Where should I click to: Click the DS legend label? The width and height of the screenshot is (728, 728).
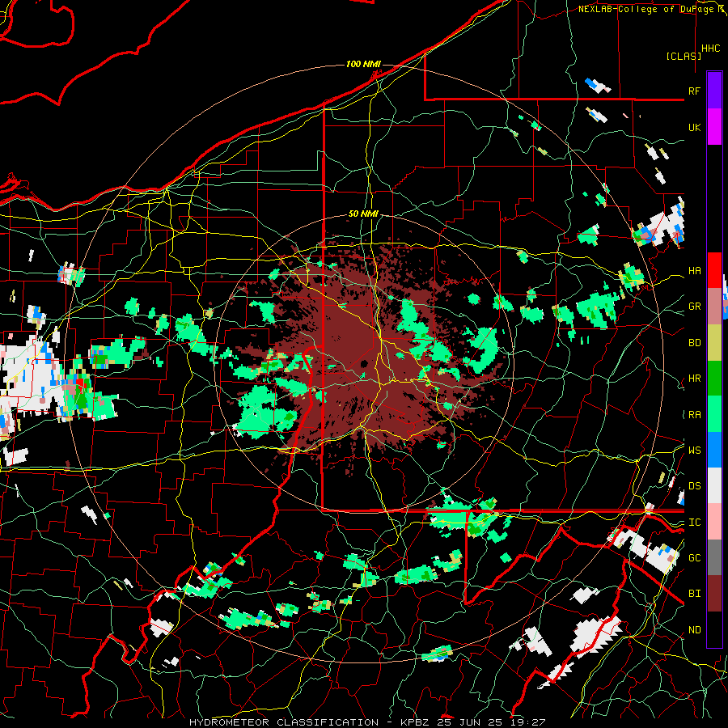tap(695, 486)
